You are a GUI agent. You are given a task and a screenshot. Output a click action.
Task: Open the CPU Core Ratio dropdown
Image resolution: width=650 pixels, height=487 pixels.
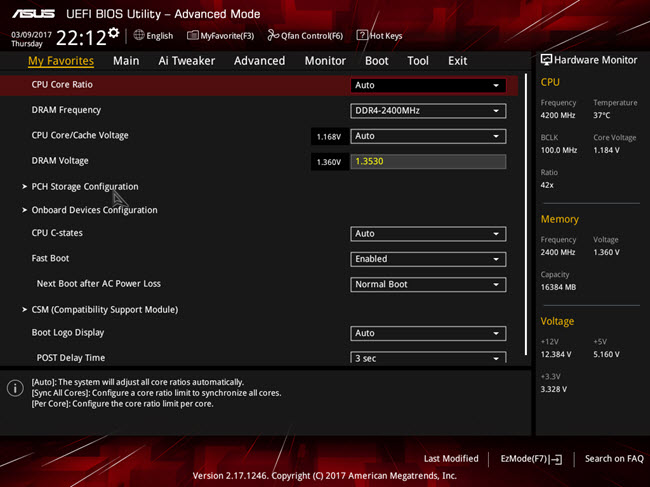coord(428,85)
